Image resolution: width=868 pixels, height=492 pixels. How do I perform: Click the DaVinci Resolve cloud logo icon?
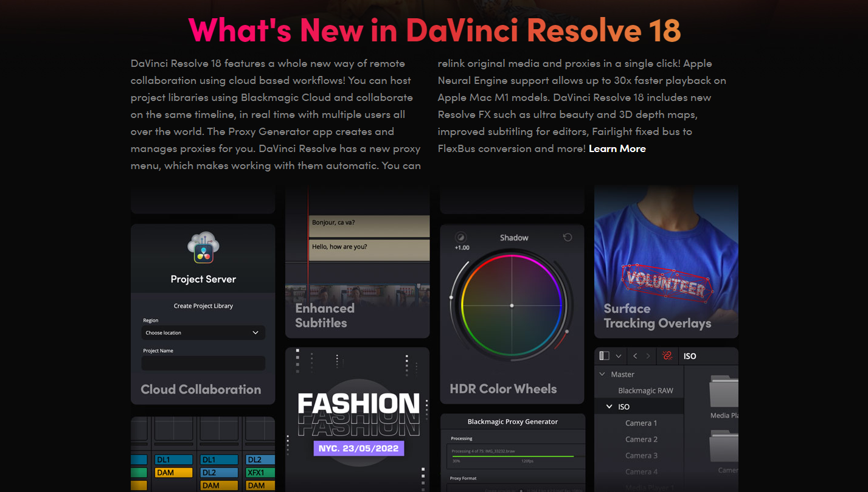[203, 248]
